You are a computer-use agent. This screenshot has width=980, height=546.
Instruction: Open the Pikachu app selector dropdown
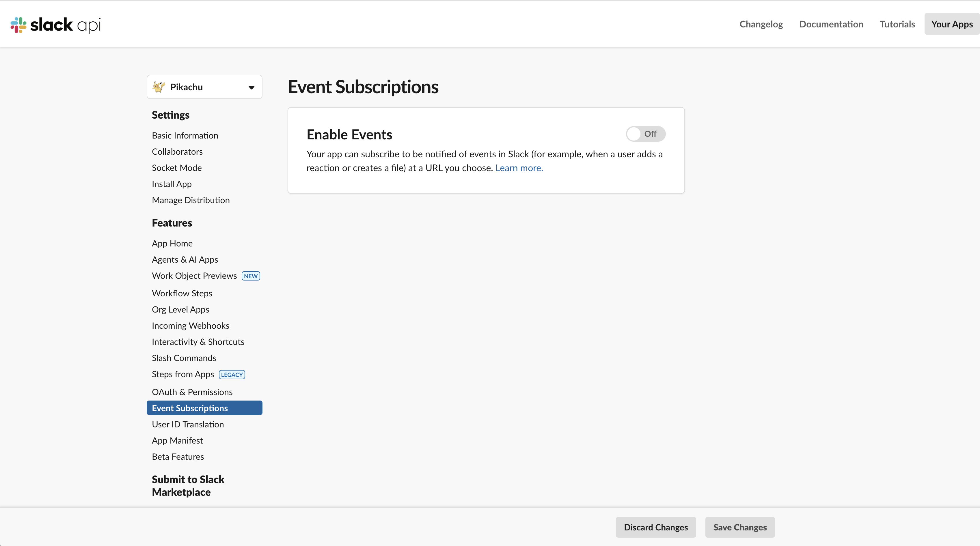(204, 87)
